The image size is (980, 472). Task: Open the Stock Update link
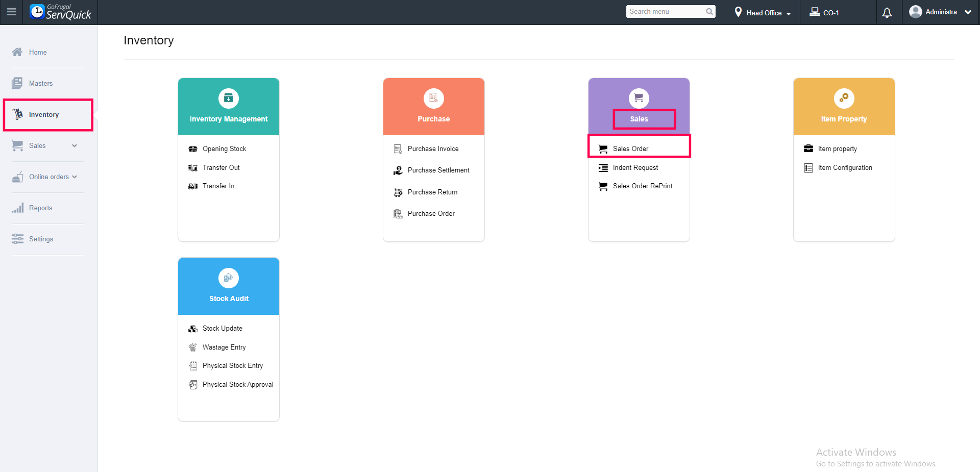pyautogui.click(x=223, y=329)
